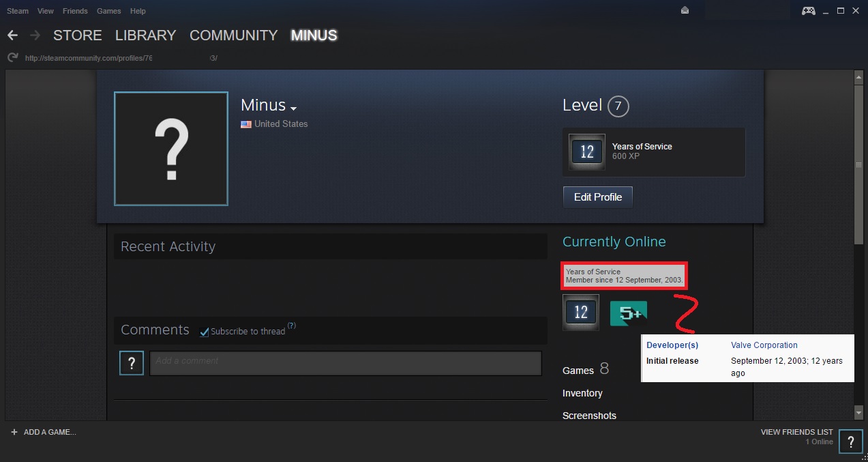Reload the page with the refresh icon
The width and height of the screenshot is (868, 462).
12,58
